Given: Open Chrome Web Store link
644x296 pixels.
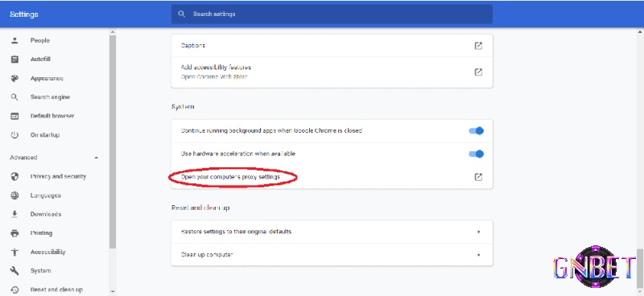Looking at the screenshot, I should point(214,76).
